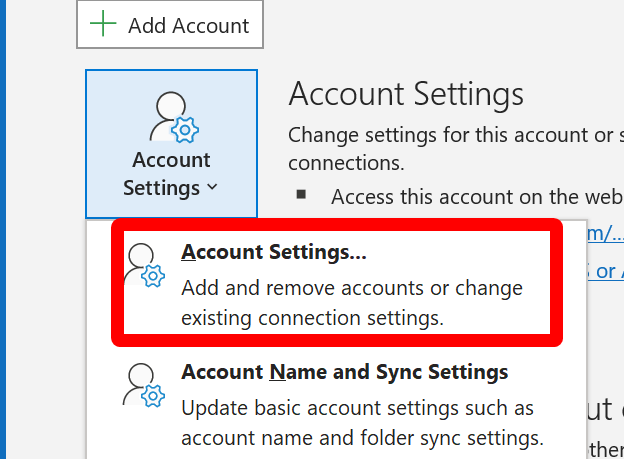This screenshot has height=459, width=624.
Task: Click the person-gear icon on Account Settings button
Action: click(x=171, y=118)
